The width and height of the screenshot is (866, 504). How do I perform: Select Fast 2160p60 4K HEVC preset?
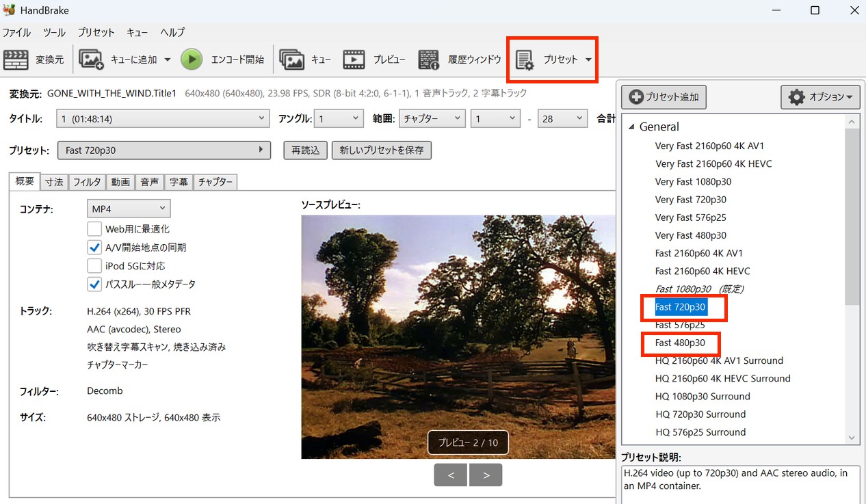click(703, 271)
